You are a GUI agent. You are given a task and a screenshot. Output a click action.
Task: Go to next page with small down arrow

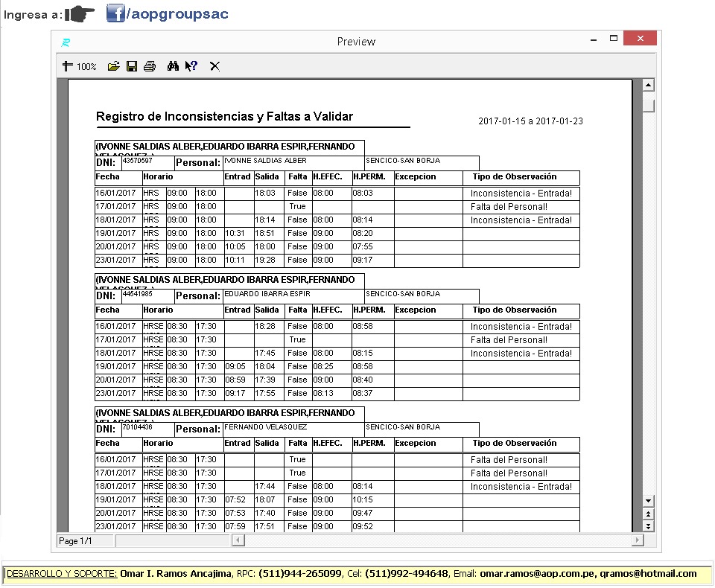(649, 526)
